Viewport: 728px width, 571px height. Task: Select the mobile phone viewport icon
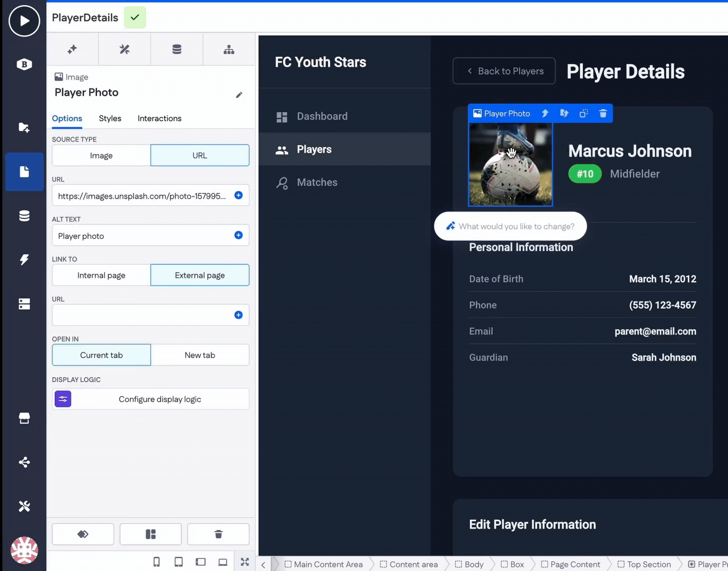156,562
